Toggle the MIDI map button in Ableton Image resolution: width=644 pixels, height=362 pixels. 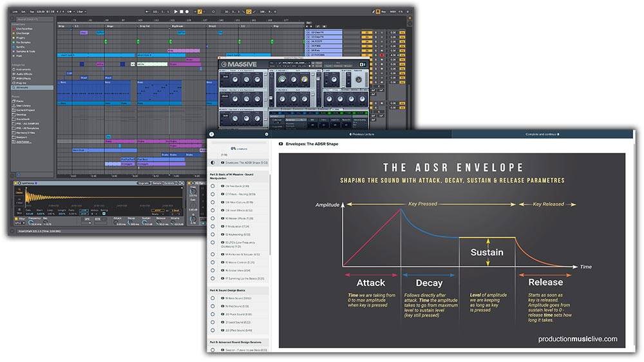point(393,12)
